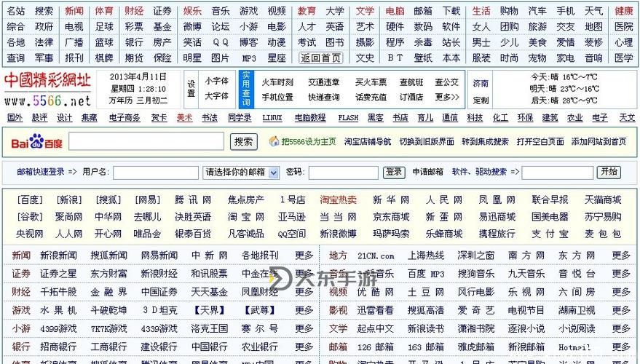Open 健康 top category
This screenshot has width=640, height=364.
pos(624,11)
